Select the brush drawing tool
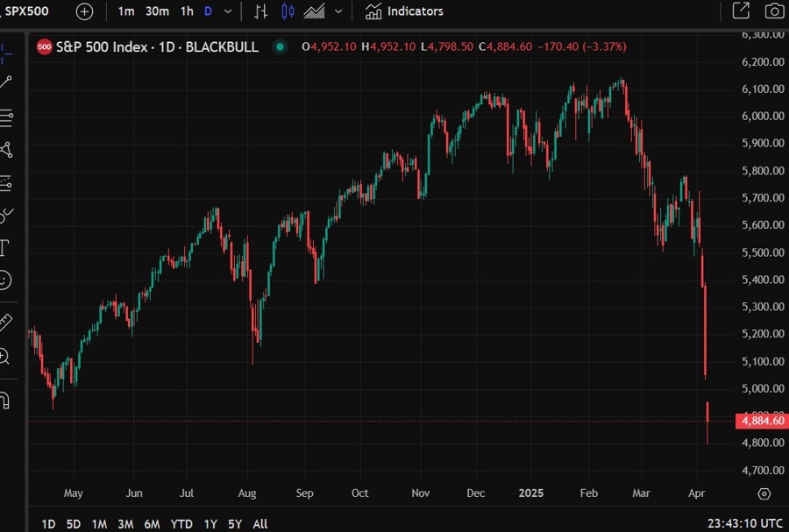The width and height of the screenshot is (789, 532). pos(6,216)
